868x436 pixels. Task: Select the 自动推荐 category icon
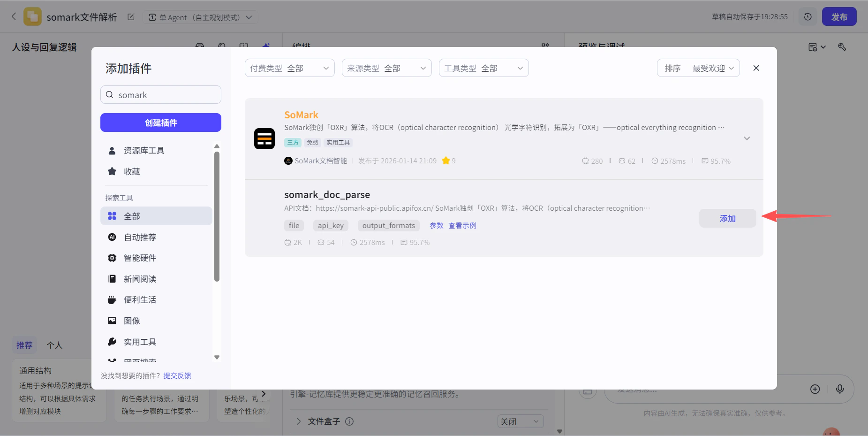pos(112,237)
